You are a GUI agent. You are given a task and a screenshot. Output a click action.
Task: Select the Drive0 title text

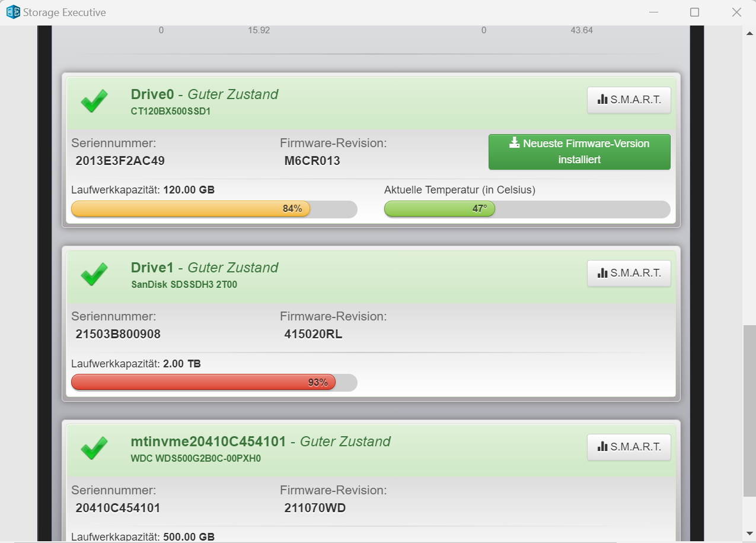pos(152,94)
